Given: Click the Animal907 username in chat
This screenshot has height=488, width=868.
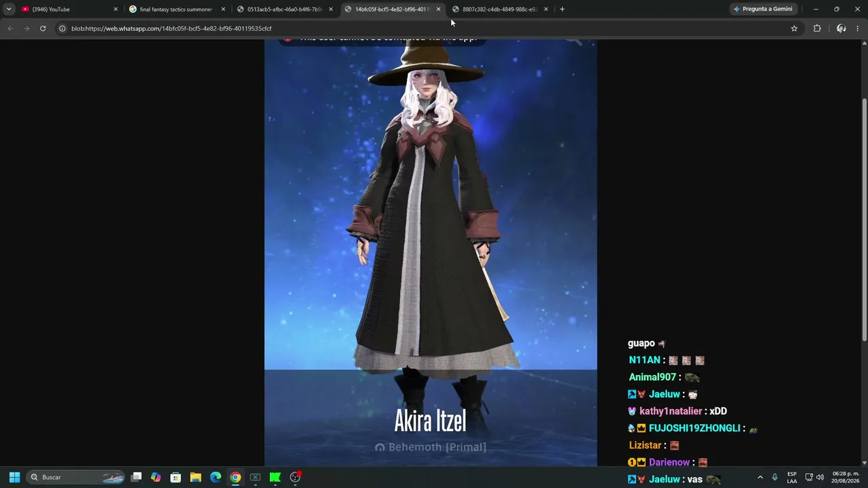Looking at the screenshot, I should [652, 378].
